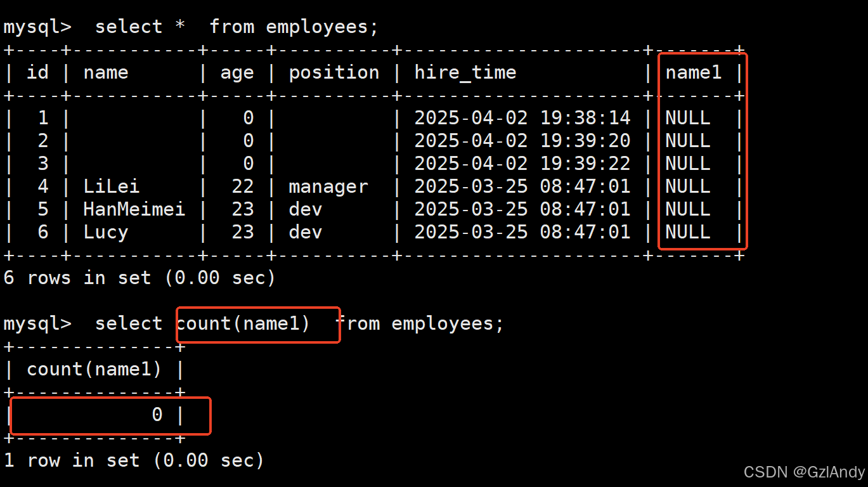This screenshot has width=868, height=487.
Task: Click timestamp '2025-04-02 19:39:22'
Action: [522, 164]
